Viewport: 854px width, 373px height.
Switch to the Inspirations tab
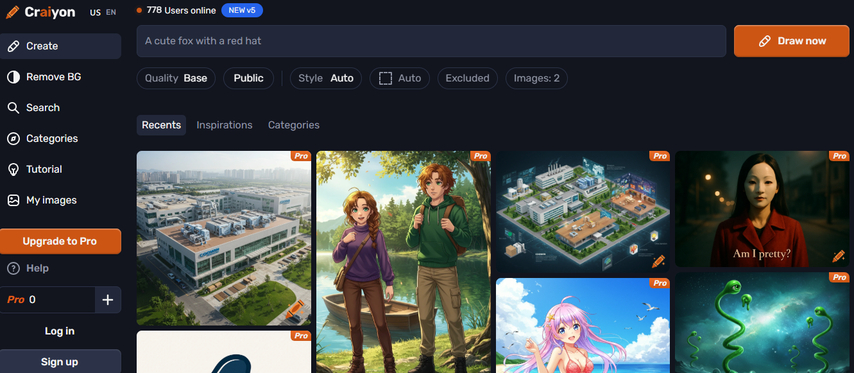pyautogui.click(x=224, y=125)
